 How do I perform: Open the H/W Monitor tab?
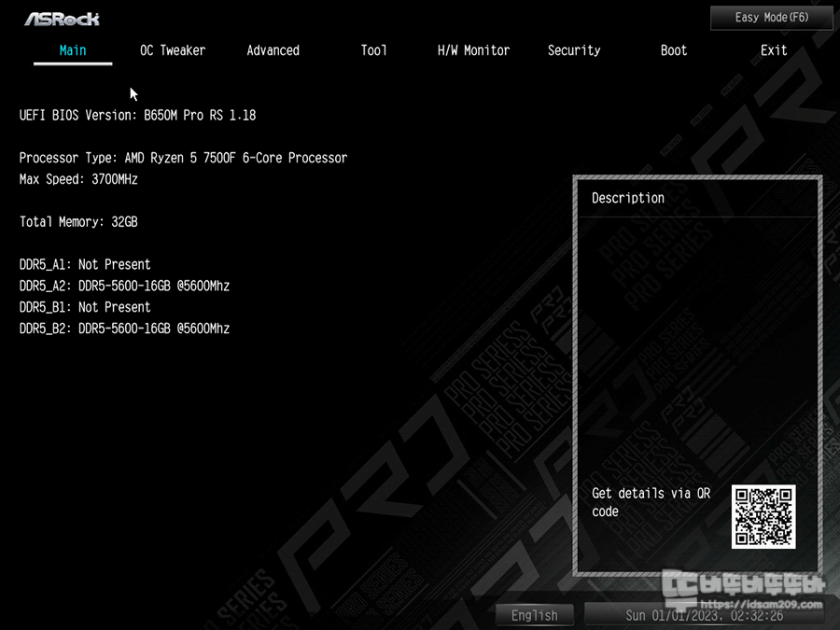473,51
